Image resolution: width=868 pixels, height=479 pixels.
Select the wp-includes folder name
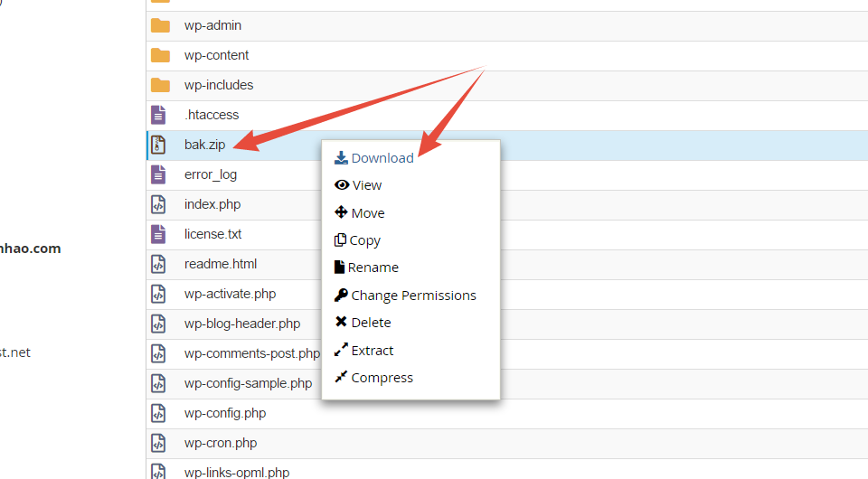pos(219,85)
